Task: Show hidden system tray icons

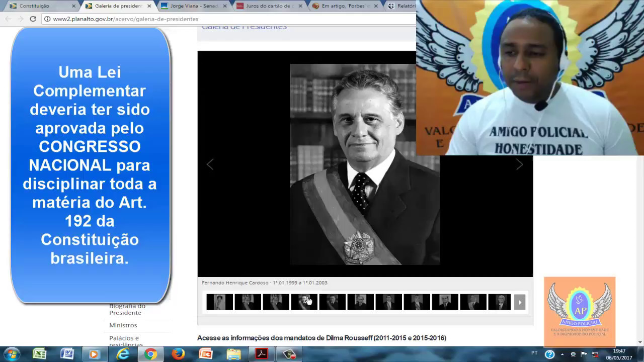Action: point(562,354)
